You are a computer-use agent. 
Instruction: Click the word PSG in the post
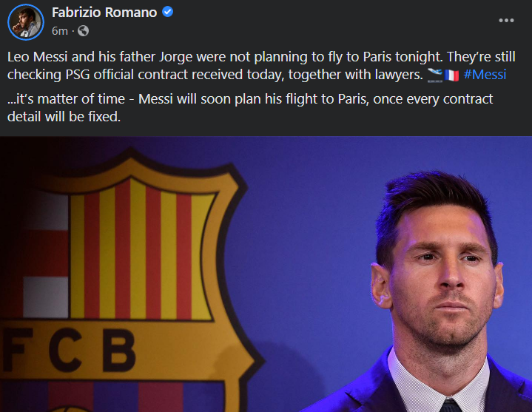[x=78, y=75]
